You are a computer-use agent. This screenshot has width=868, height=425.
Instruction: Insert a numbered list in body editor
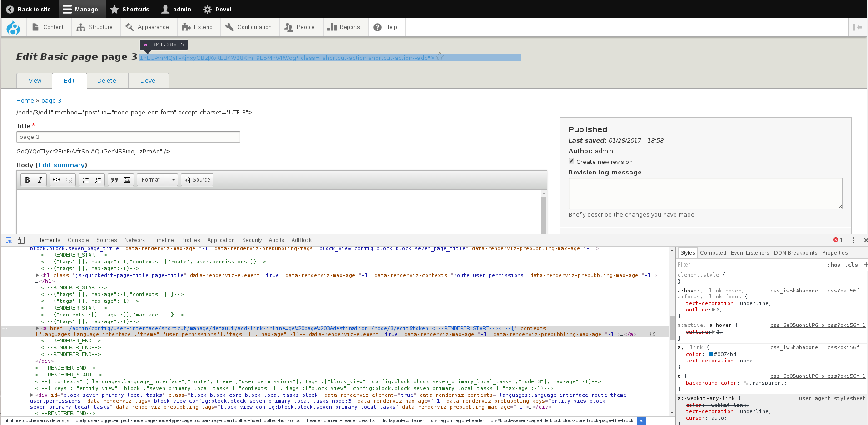click(x=98, y=180)
